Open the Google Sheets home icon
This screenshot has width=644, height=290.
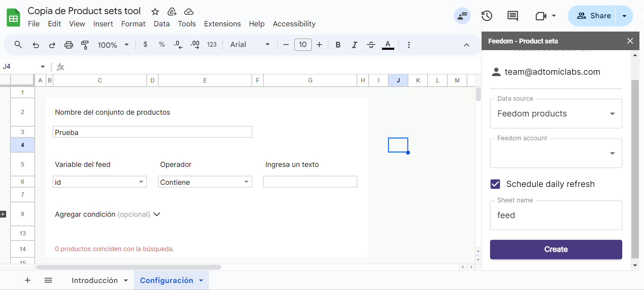(x=13, y=18)
